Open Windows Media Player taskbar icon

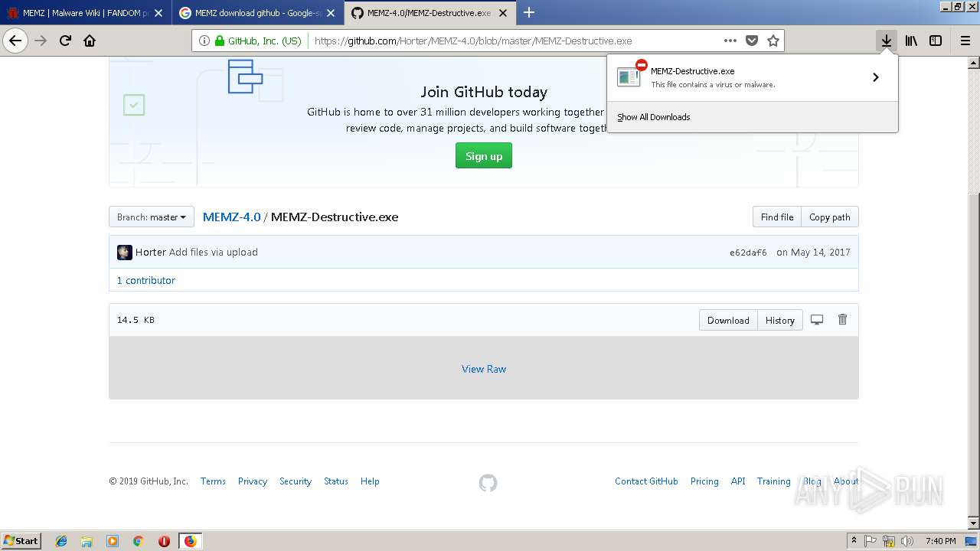point(113,541)
